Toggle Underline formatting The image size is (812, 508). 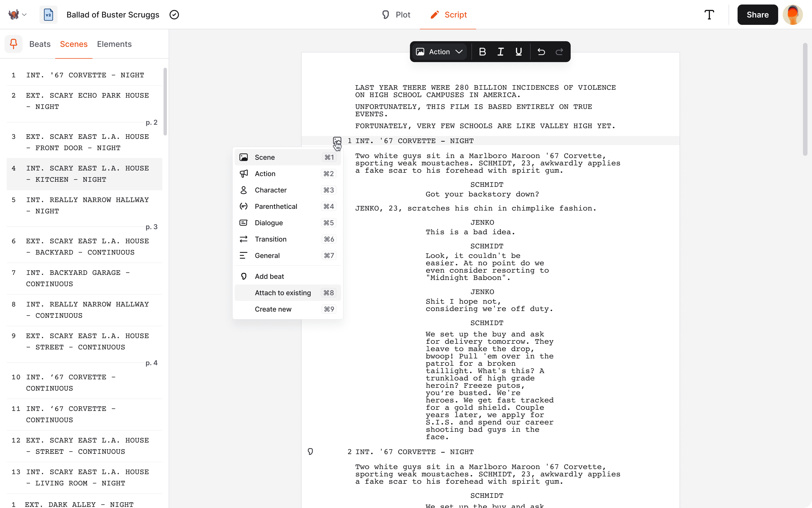518,52
